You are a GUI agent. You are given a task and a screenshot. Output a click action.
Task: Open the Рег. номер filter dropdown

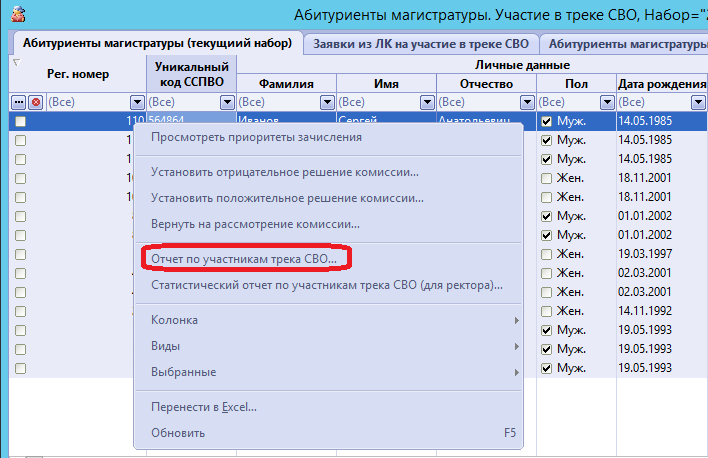click(x=137, y=103)
